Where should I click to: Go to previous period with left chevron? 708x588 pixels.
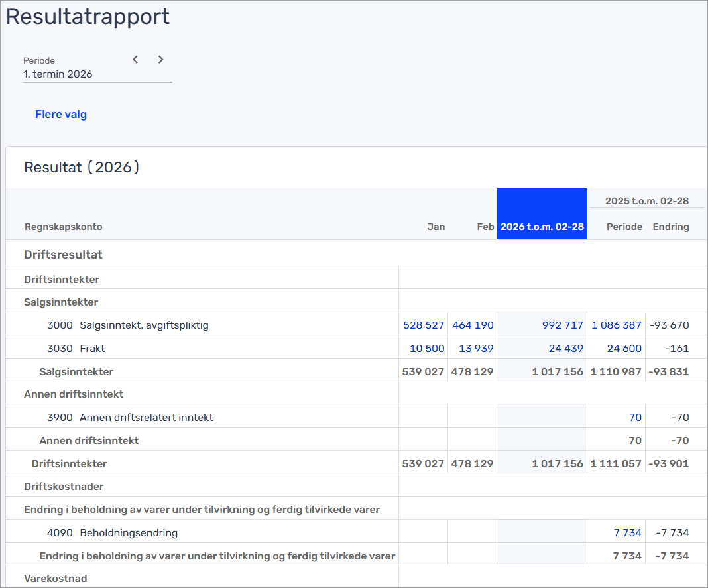[x=135, y=60]
